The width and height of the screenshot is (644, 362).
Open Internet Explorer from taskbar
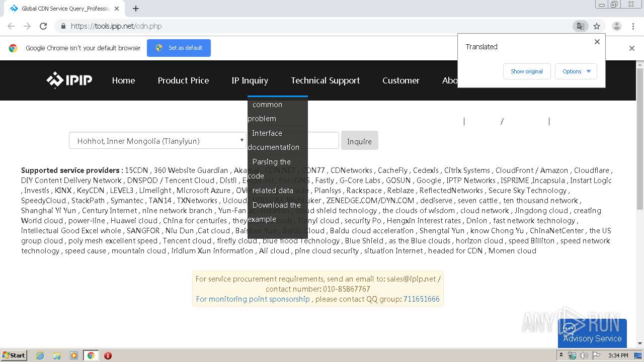pos(40,355)
